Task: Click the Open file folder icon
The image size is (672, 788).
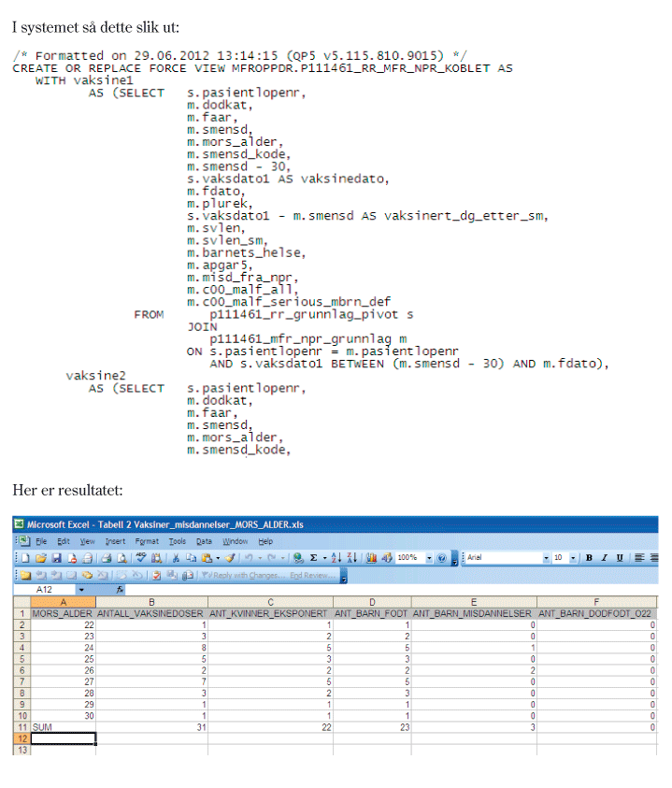Action: point(39,558)
